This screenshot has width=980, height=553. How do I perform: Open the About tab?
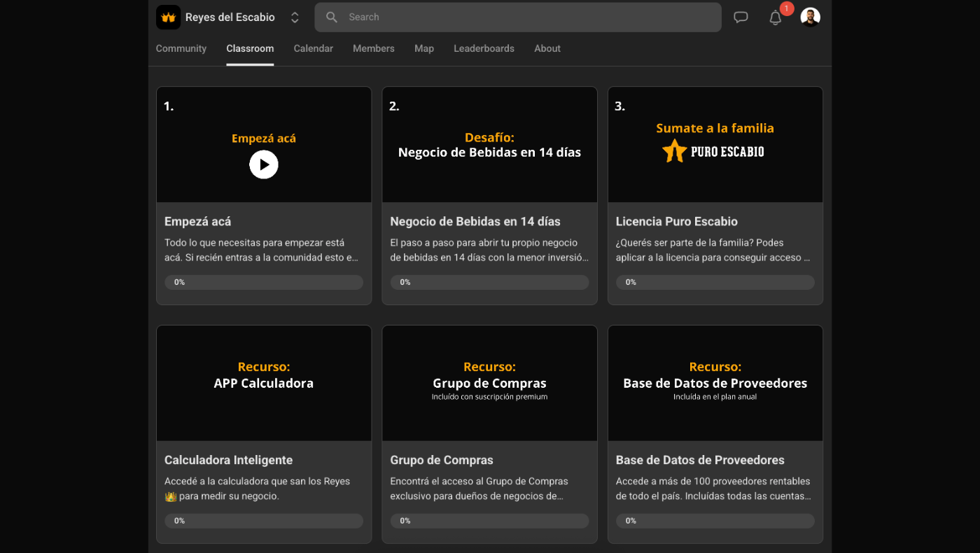(547, 48)
